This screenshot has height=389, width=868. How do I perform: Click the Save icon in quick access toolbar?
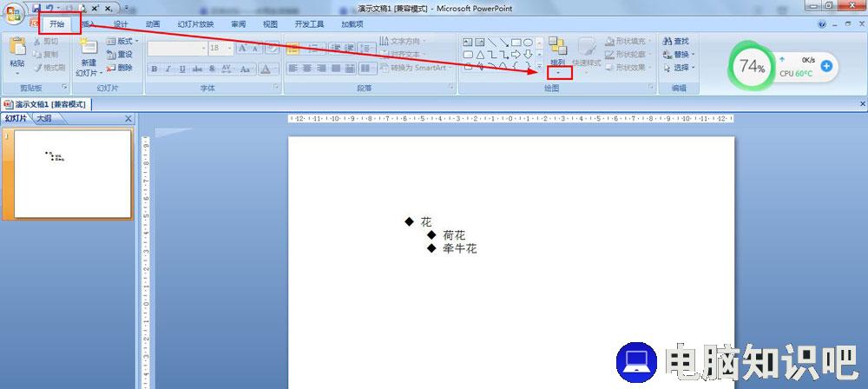pos(37,7)
